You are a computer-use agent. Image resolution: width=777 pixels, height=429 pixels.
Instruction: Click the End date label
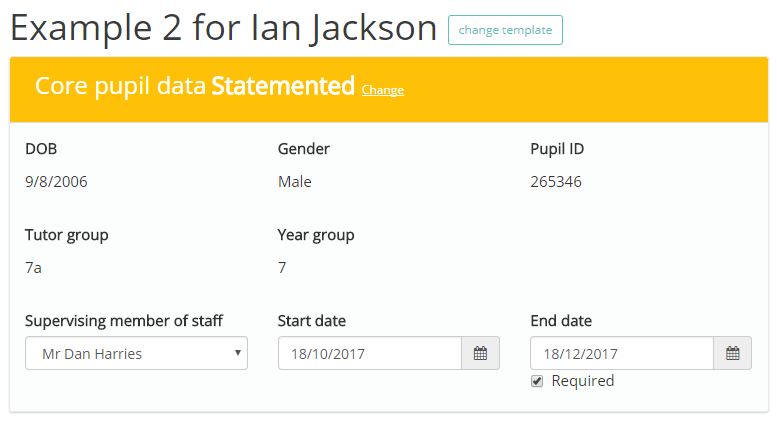pyautogui.click(x=561, y=321)
